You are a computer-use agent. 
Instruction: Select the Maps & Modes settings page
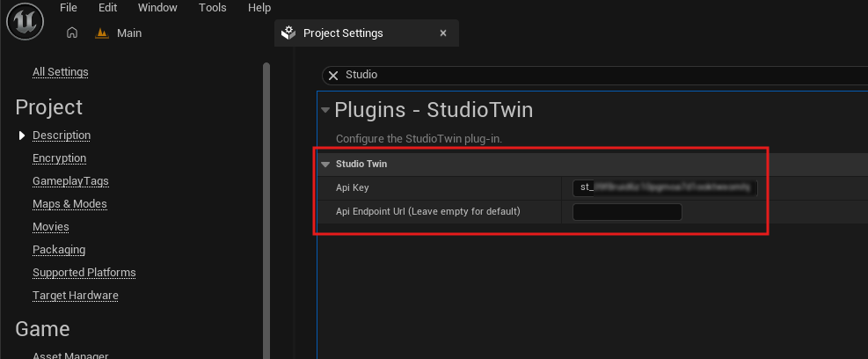point(69,204)
